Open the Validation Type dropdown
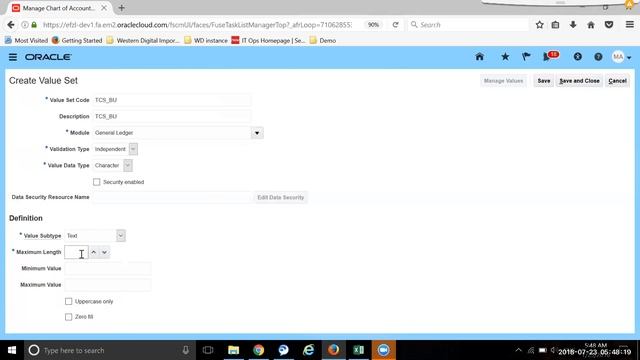Image resolution: width=640 pixels, height=360 pixels. pyautogui.click(x=133, y=149)
